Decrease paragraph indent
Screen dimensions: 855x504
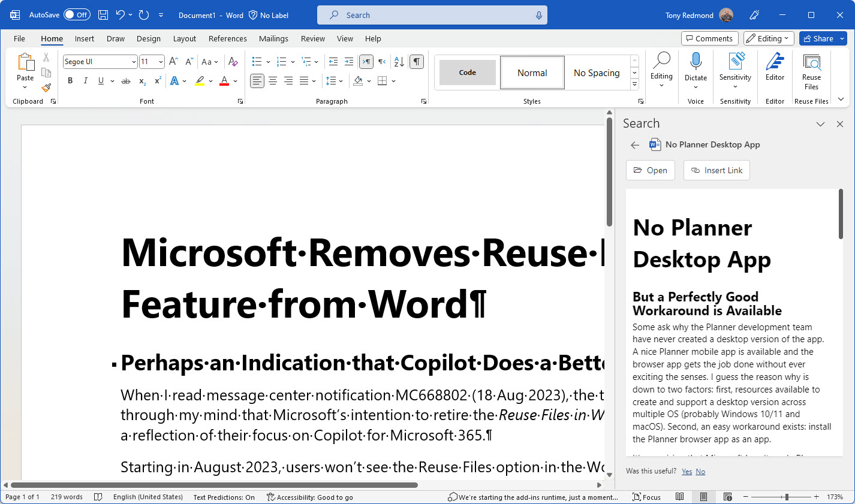coord(333,61)
